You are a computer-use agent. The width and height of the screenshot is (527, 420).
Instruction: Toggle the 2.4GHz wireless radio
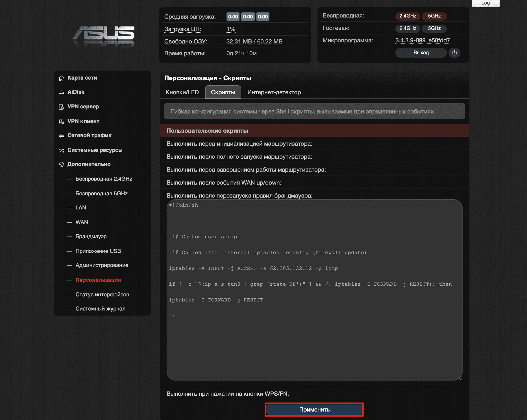(x=407, y=16)
